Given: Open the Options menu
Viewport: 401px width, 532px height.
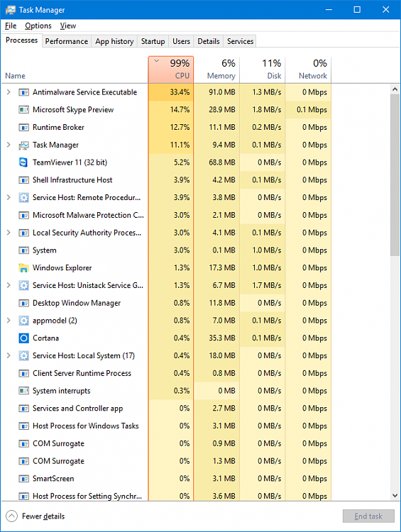Looking at the screenshot, I should click(38, 26).
